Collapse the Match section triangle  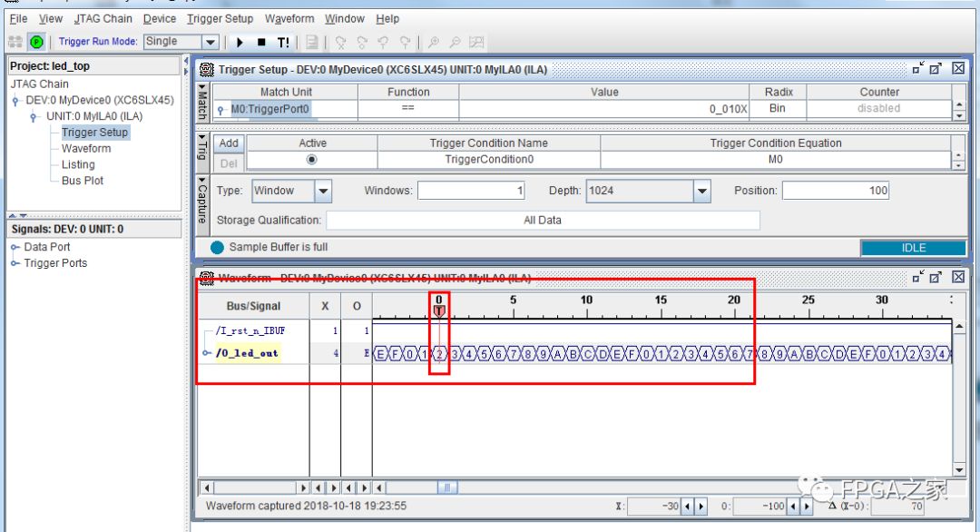[201, 87]
